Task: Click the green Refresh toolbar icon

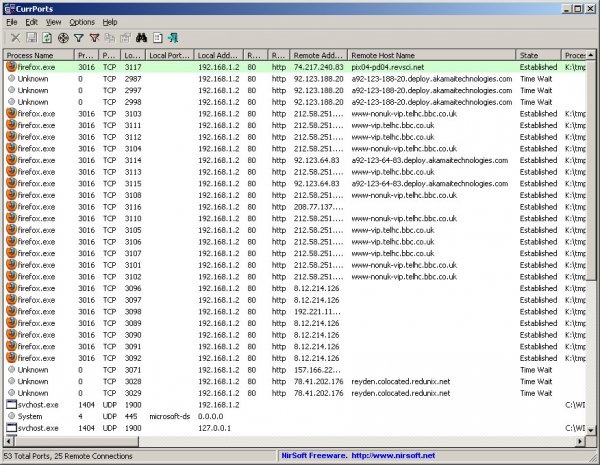Action: coord(47,37)
